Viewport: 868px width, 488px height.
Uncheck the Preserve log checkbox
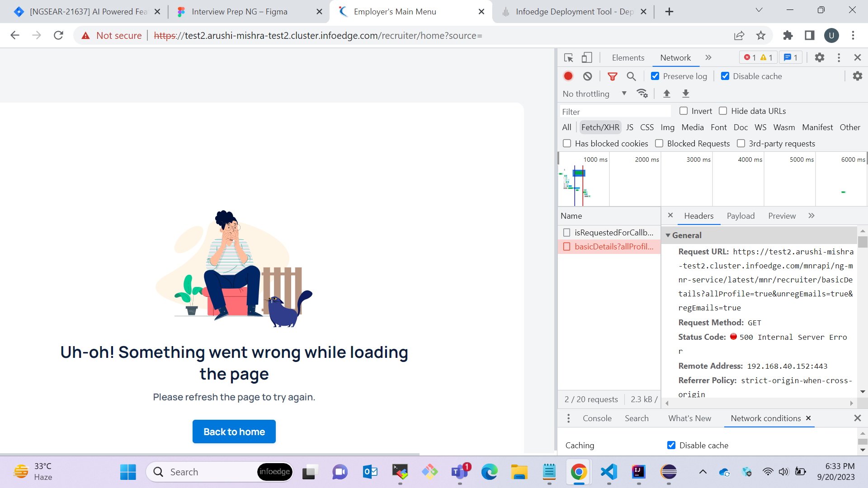(x=655, y=76)
